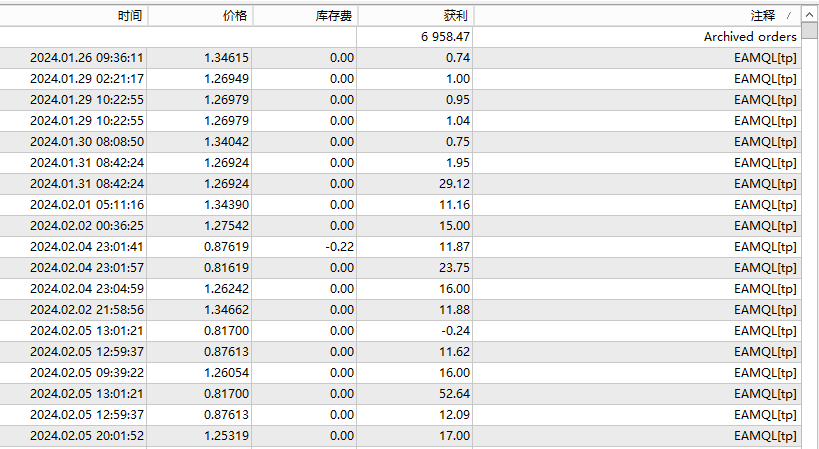Click the 注释 column header label
The image size is (819, 449).
coord(762,16)
